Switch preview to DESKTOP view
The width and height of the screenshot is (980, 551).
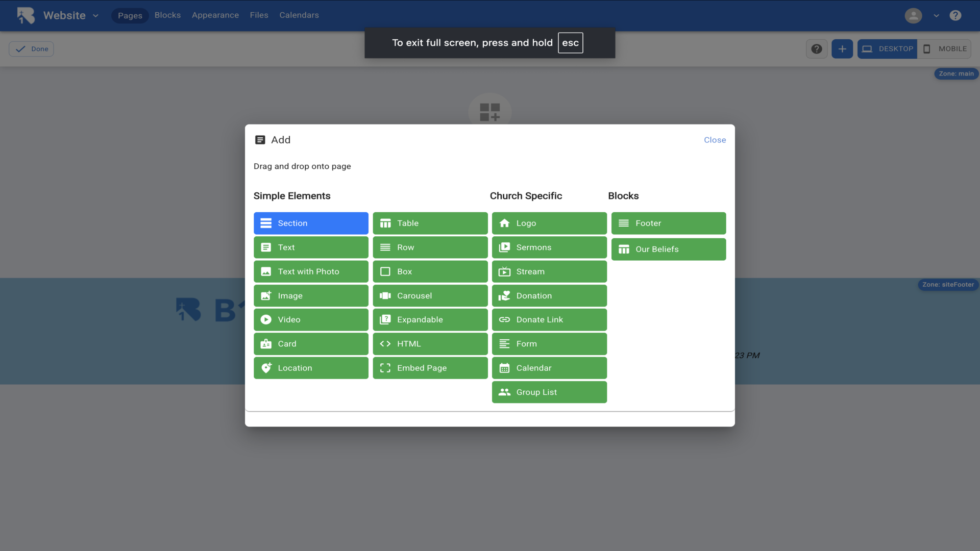pos(887,49)
